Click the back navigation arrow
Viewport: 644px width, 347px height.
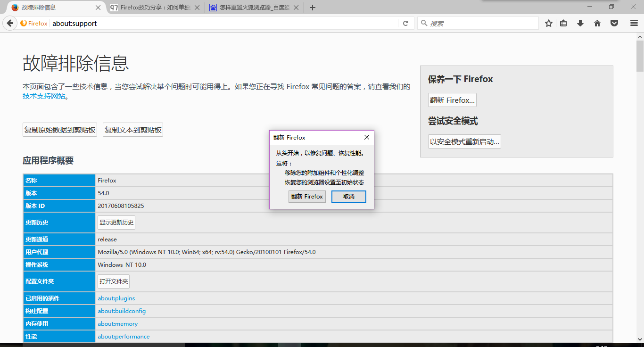(10, 23)
